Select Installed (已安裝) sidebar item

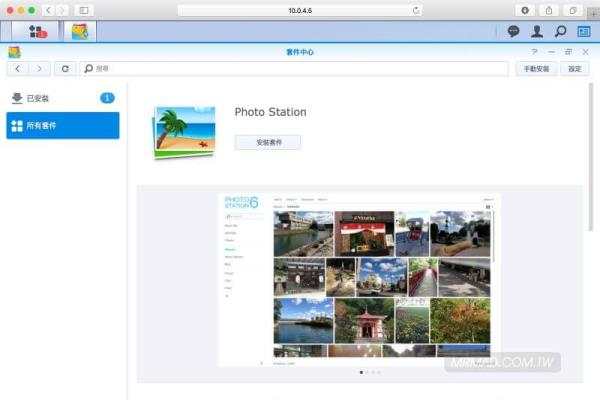click(63, 98)
